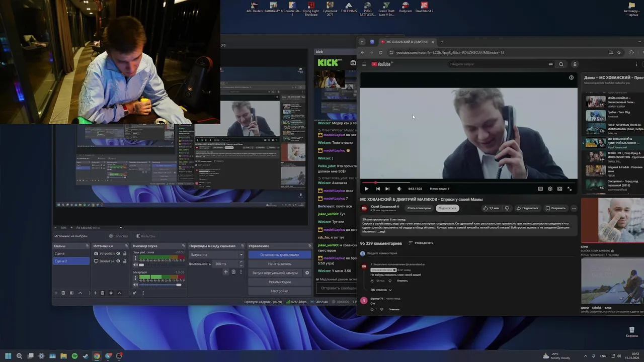Toggle visibility eye of Захват экрана source
Viewport: 644px width, 362px height.
[x=118, y=261]
